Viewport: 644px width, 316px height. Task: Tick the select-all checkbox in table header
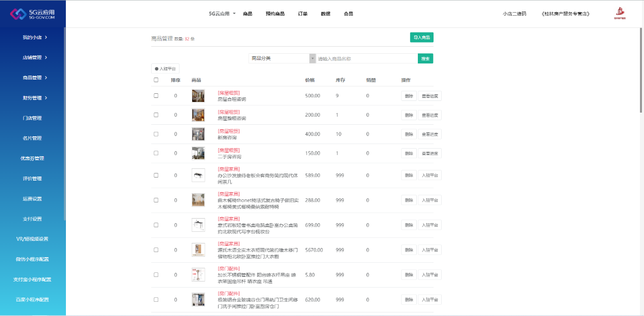pos(156,80)
